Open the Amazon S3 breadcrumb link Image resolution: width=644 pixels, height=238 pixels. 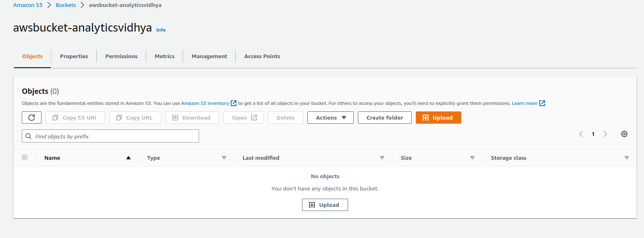28,5
